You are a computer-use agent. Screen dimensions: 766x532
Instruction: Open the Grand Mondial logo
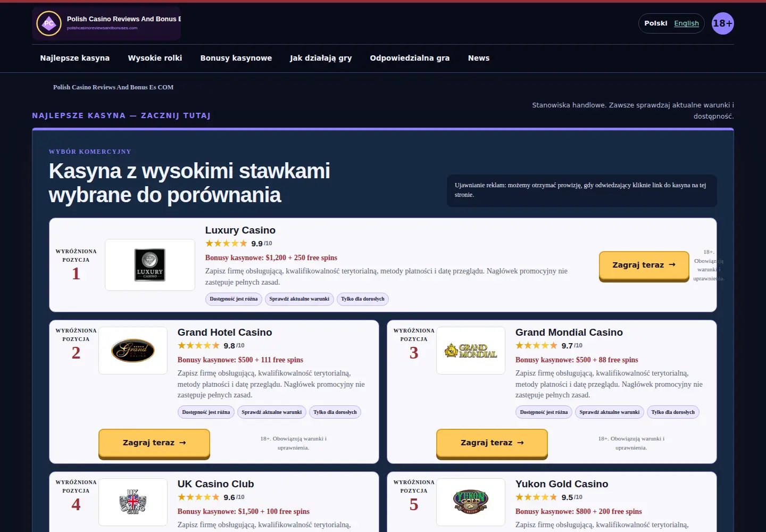[x=471, y=351]
